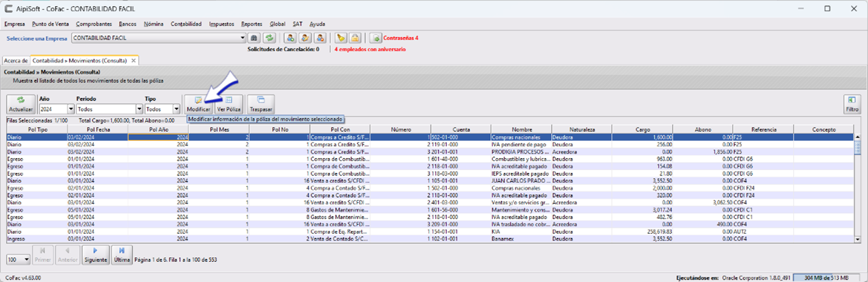868x282 pixels.
Task: Click the first user icon in top toolbar
Action: pyautogui.click(x=290, y=38)
